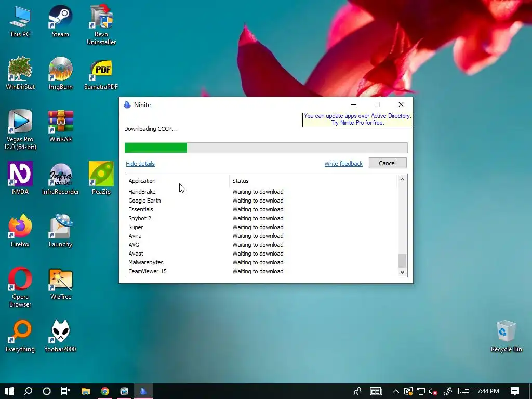The width and height of the screenshot is (532, 399).
Task: Click the Ninite taskbar button
Action: coord(143,391)
